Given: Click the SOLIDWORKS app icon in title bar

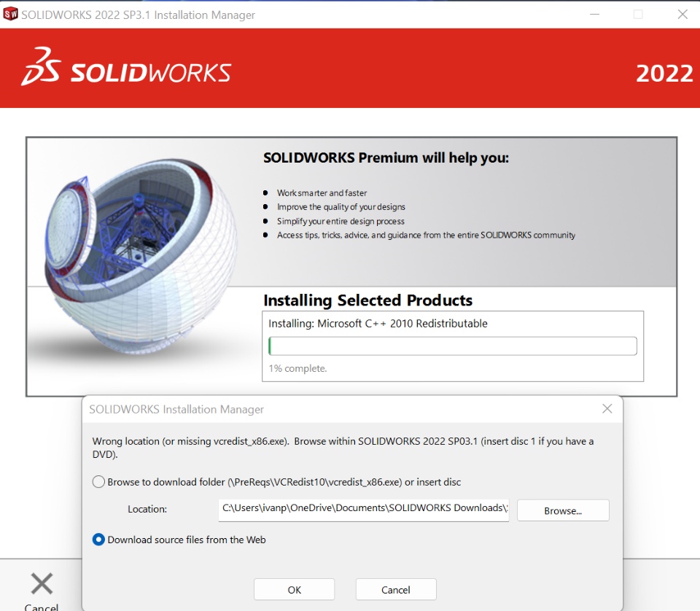Looking at the screenshot, I should click(x=10, y=15).
